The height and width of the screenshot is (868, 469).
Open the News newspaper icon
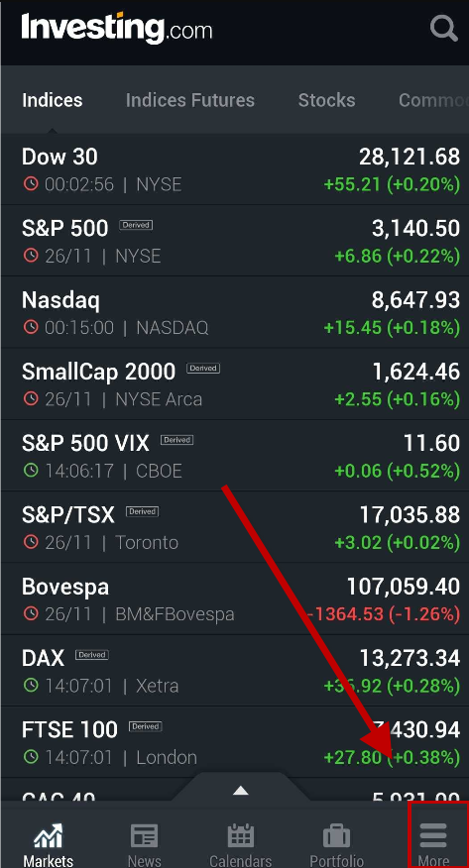click(144, 836)
